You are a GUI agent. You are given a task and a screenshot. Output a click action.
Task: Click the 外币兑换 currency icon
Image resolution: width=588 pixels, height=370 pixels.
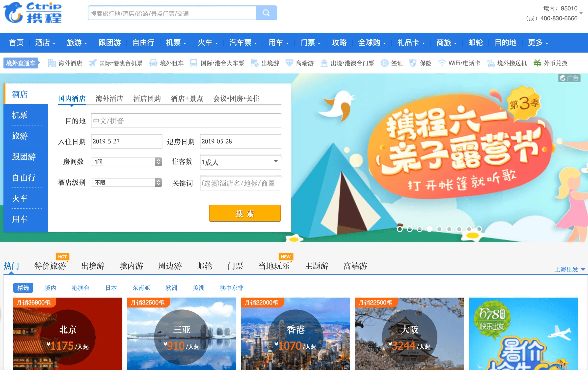(537, 63)
